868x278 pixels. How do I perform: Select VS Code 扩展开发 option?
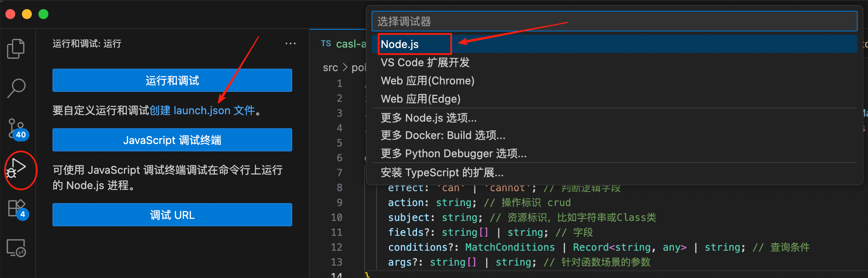(614, 62)
